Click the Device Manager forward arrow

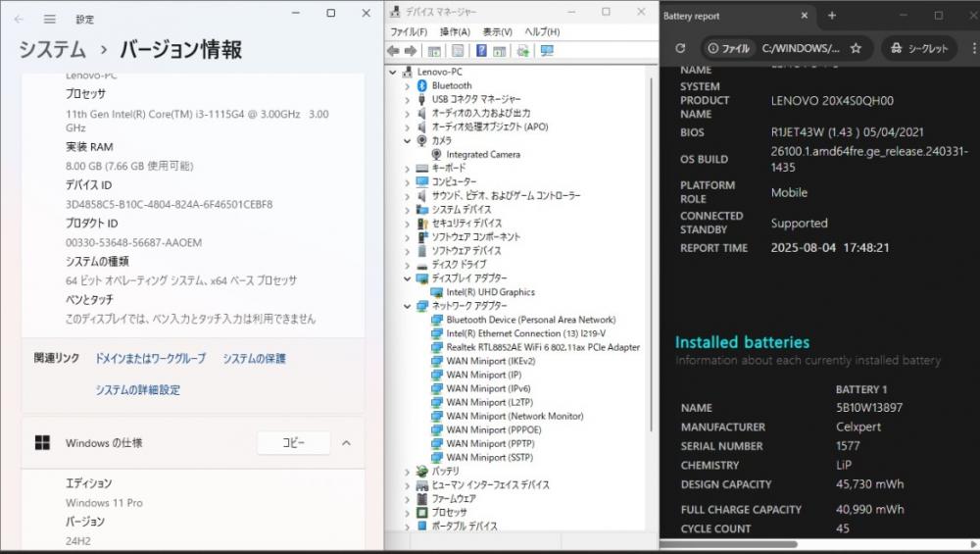tap(411, 51)
